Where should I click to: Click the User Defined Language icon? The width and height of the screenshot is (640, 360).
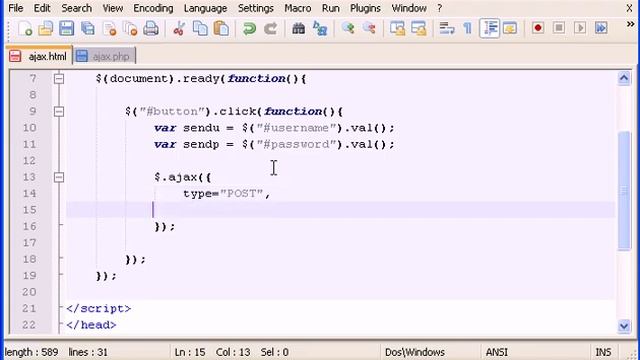click(x=510, y=29)
